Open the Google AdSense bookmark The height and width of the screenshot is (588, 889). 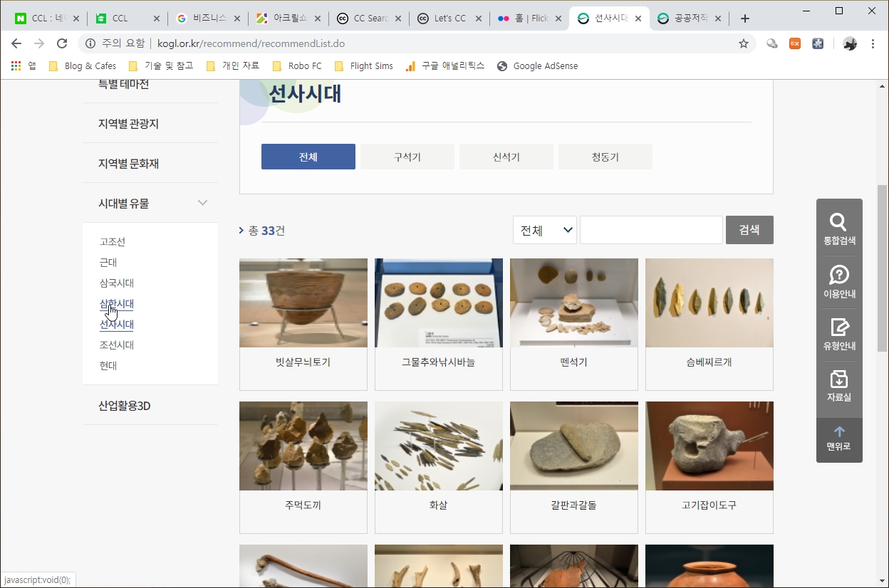(x=537, y=65)
